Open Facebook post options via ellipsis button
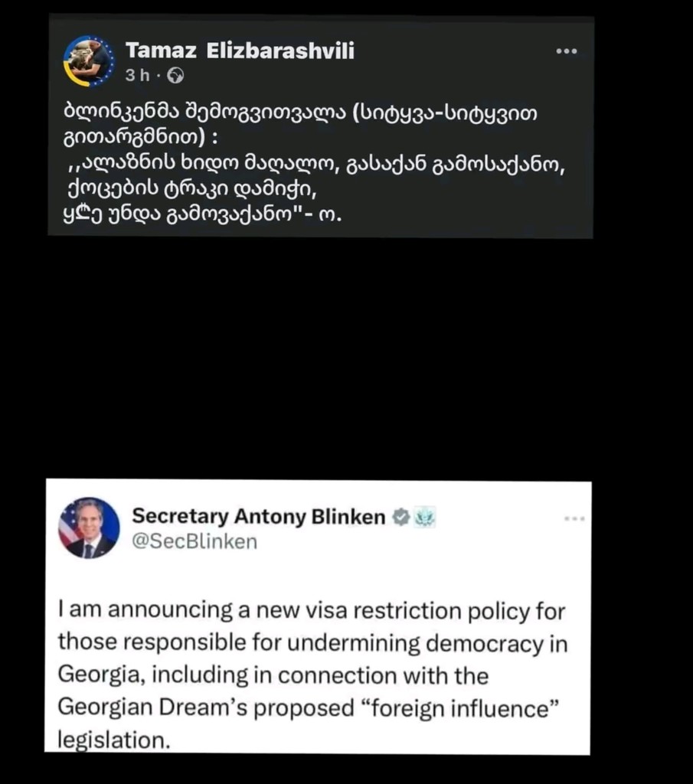 tap(566, 51)
